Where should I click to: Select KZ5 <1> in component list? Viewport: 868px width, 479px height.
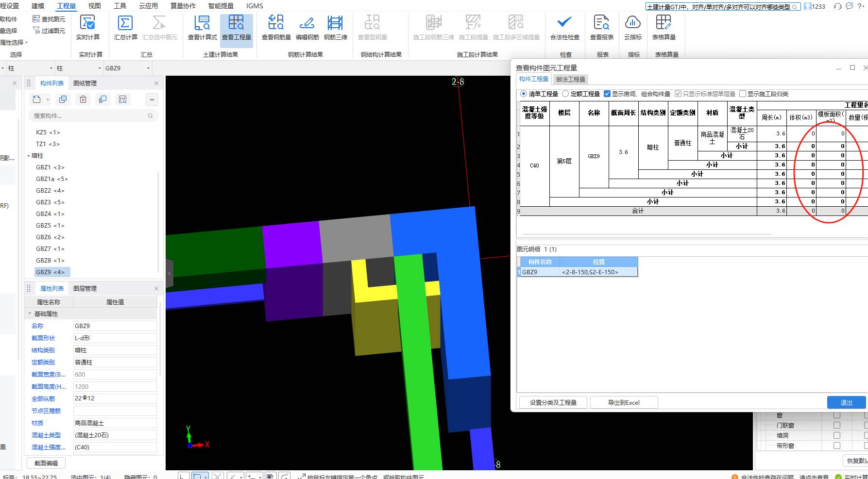pyautogui.click(x=48, y=132)
